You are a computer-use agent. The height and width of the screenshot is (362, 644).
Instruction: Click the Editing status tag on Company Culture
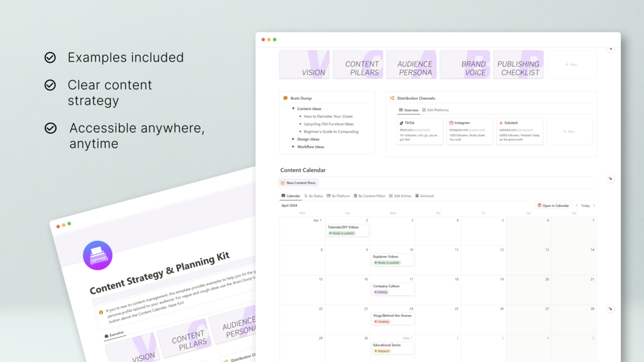pyautogui.click(x=381, y=292)
